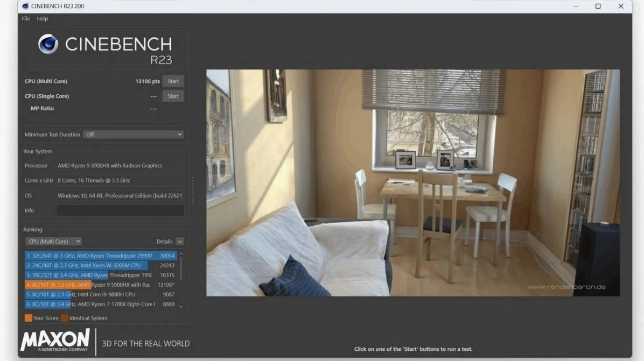Click the Identical System legend swatch
The width and height of the screenshot is (644, 361).
click(x=65, y=318)
